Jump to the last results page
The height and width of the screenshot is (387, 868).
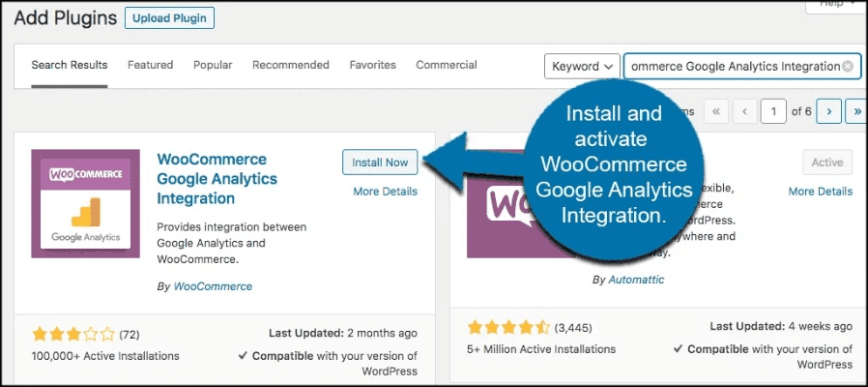856,111
